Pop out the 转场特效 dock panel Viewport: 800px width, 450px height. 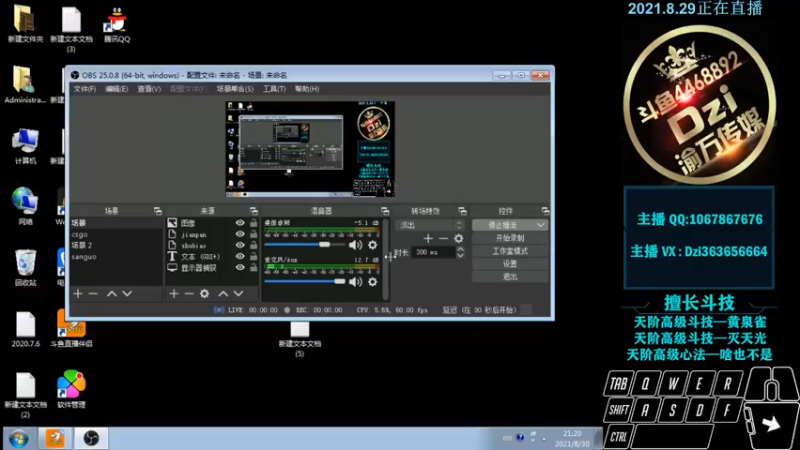coord(462,211)
